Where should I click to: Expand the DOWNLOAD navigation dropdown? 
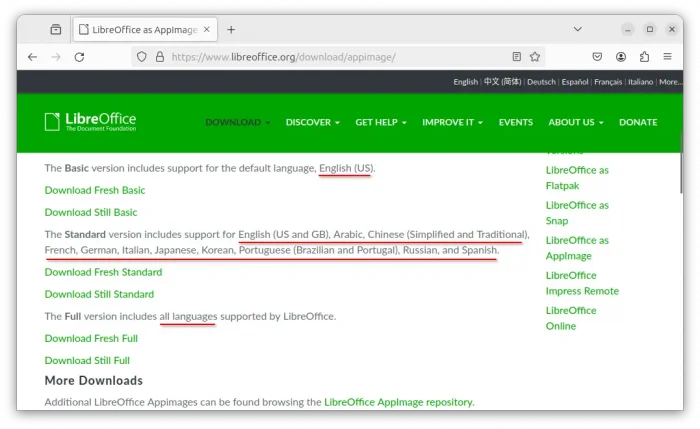point(238,122)
